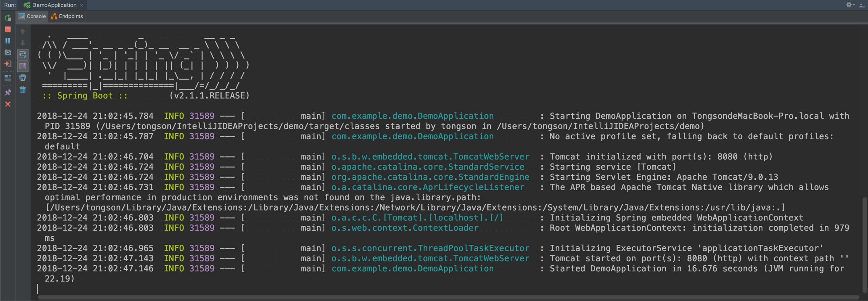This screenshot has width=868, height=301.
Task: Click 'org.apache.catalina.core.StandardEngine' logger name
Action: coord(430,177)
